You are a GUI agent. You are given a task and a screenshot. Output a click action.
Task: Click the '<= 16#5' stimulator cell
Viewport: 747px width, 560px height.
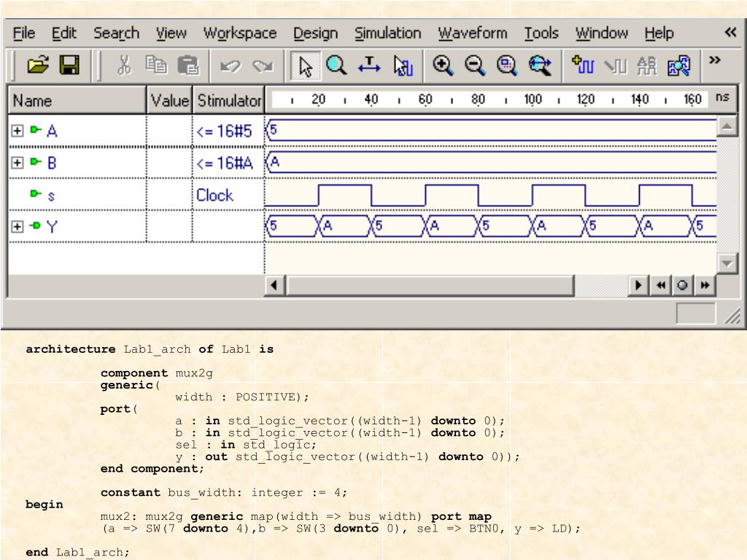tap(228, 131)
